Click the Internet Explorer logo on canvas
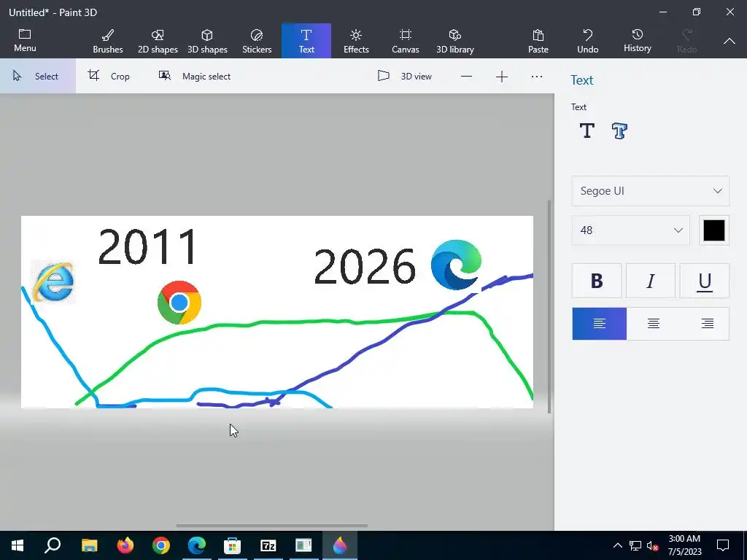Screen dimensions: 747x560 click(x=53, y=281)
